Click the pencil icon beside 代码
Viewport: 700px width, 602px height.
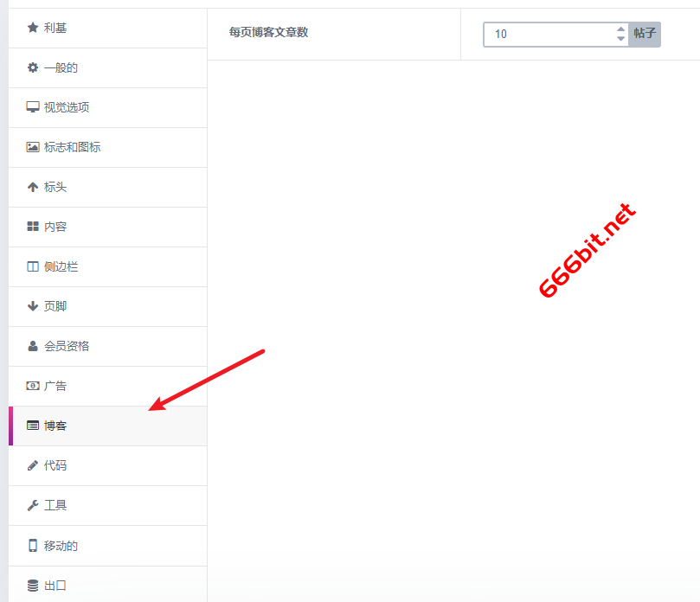(x=33, y=465)
